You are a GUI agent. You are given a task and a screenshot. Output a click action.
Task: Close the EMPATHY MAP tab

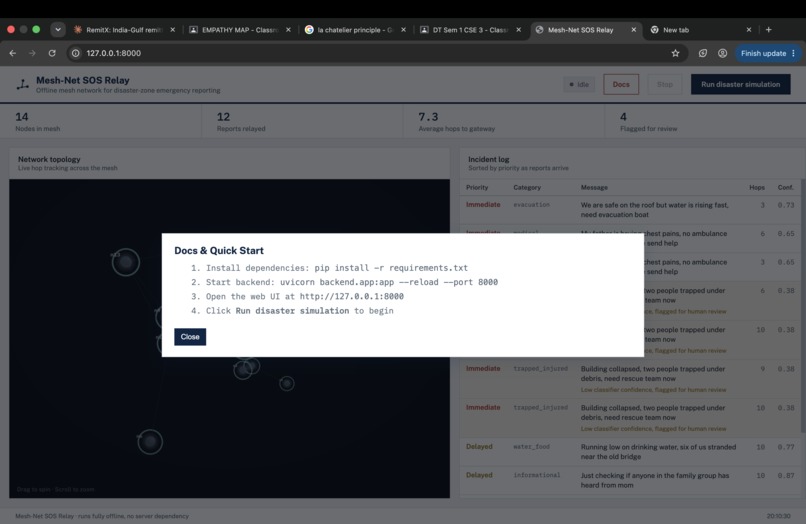click(x=288, y=30)
